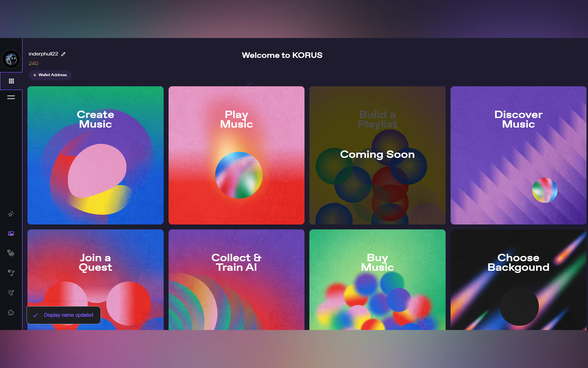The width and height of the screenshot is (588, 368).
Task: Click the puzzle piece icon in sidebar
Action: click(11, 312)
